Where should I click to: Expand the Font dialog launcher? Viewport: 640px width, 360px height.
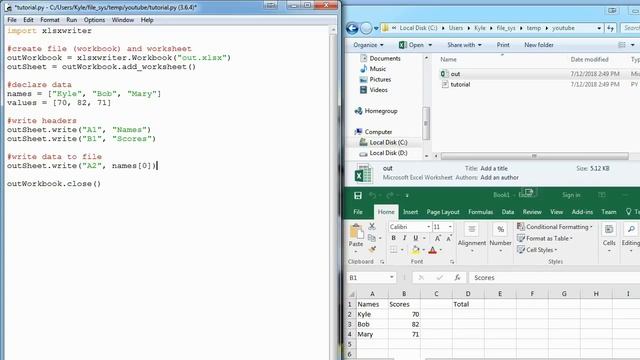coord(452,262)
